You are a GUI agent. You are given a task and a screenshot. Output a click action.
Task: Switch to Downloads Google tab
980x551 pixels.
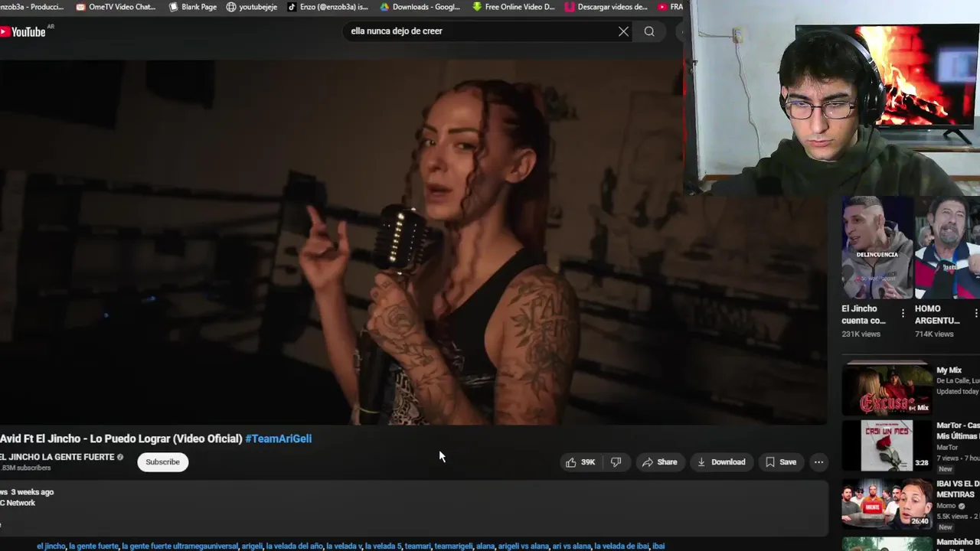pos(420,7)
